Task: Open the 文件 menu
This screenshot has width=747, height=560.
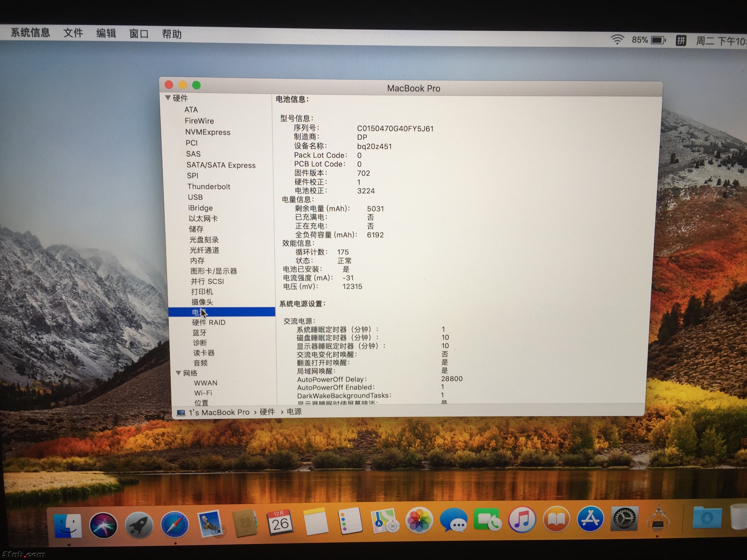Action: pyautogui.click(x=73, y=33)
